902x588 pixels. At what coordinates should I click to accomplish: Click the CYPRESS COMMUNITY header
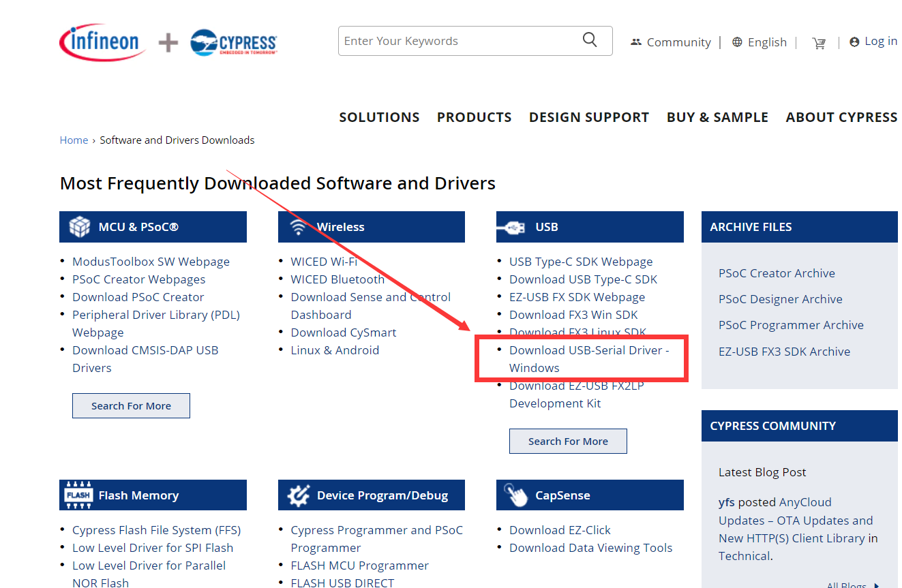point(799,426)
